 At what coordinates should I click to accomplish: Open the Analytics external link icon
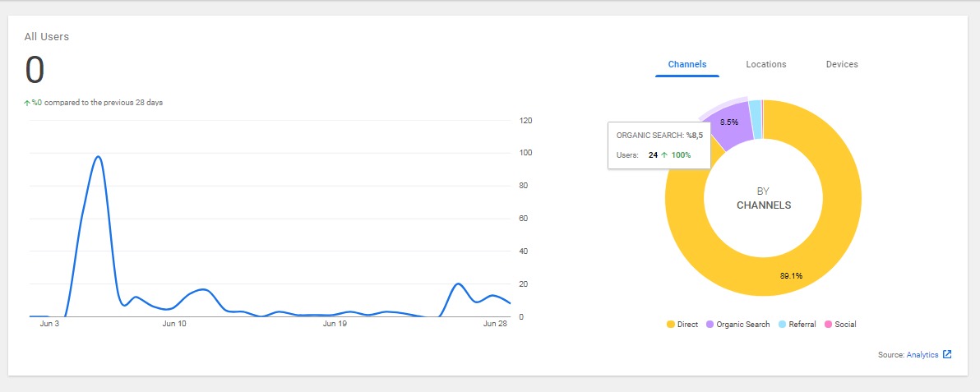click(x=947, y=354)
